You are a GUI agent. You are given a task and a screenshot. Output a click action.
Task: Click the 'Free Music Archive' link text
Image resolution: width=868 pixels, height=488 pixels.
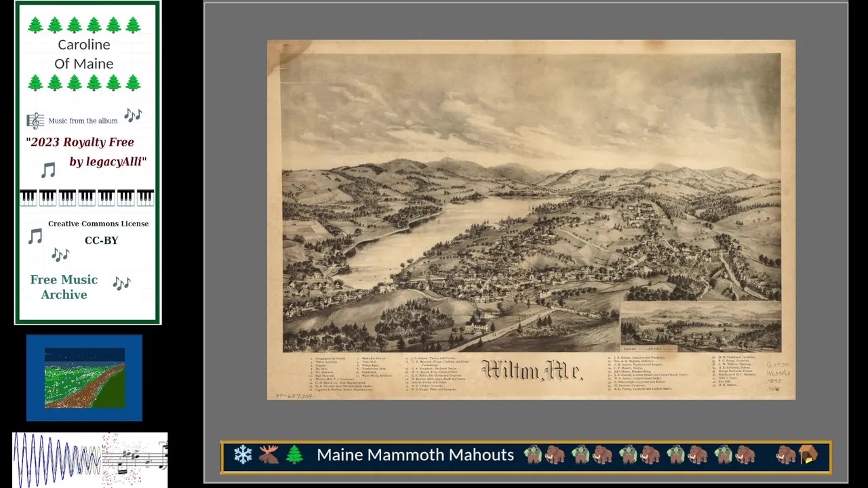coord(64,287)
